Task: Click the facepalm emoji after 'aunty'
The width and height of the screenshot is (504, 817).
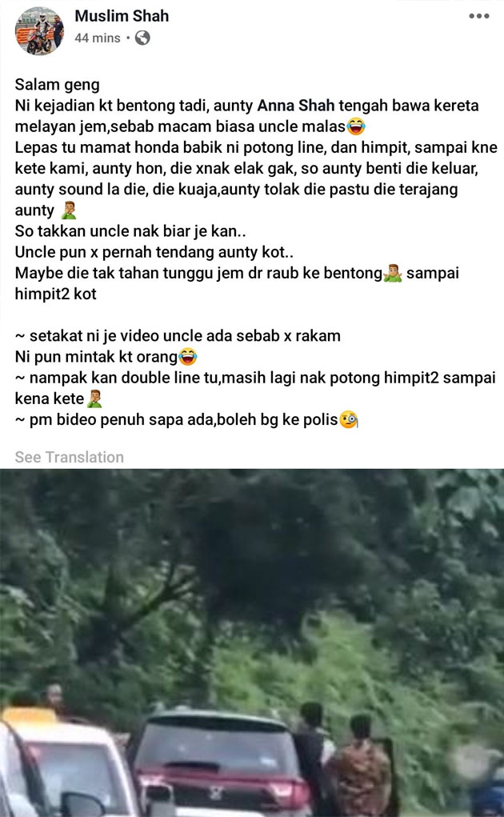Action: click(69, 210)
